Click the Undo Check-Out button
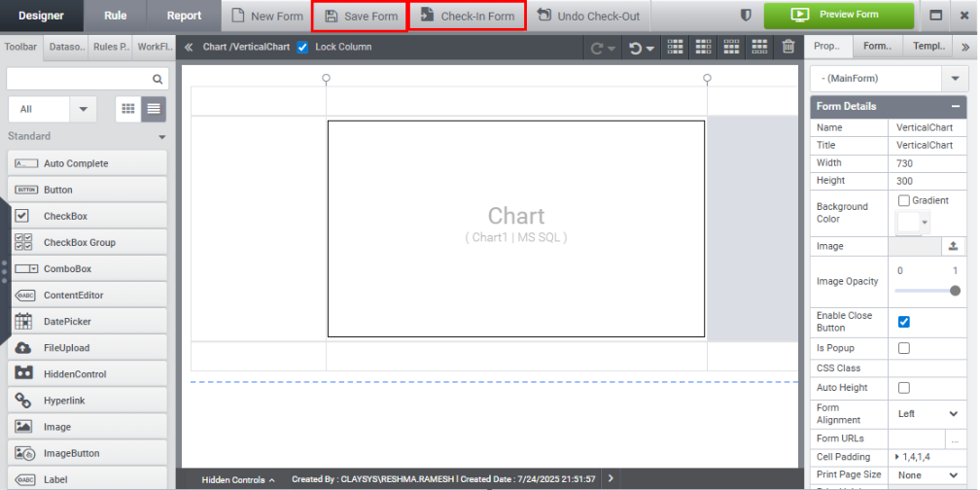Viewport: 980px width, 490px height. tap(588, 16)
